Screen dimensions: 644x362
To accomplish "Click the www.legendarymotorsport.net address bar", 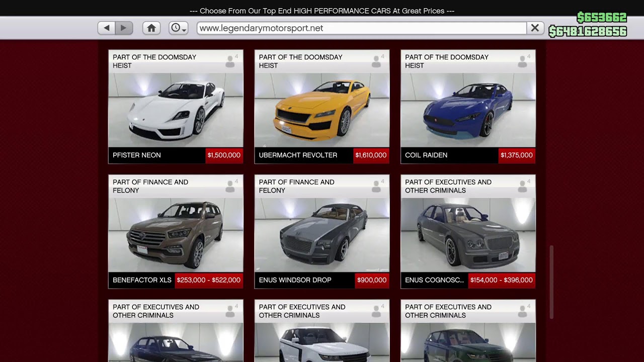I will tap(362, 28).
